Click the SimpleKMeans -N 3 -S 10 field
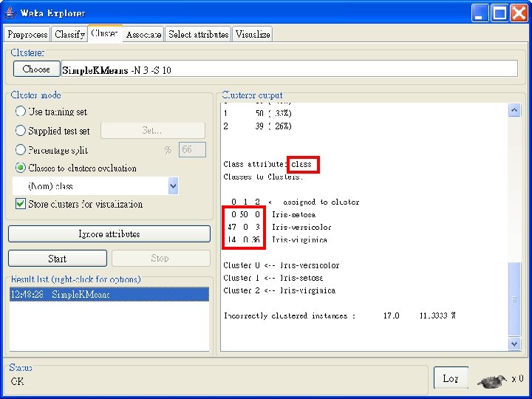The image size is (532, 399). 290,69
